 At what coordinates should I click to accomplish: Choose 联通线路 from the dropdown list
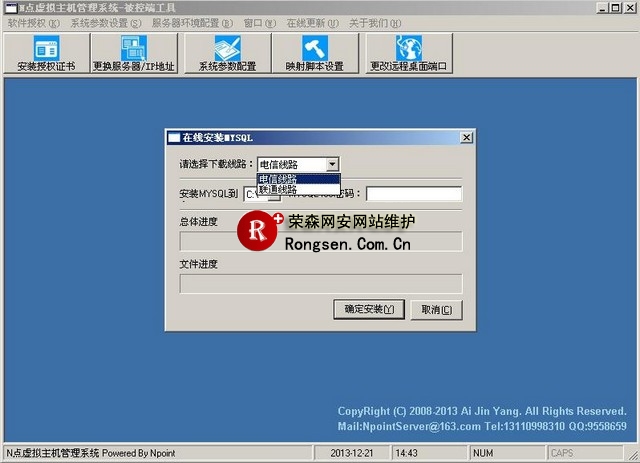tap(298, 189)
